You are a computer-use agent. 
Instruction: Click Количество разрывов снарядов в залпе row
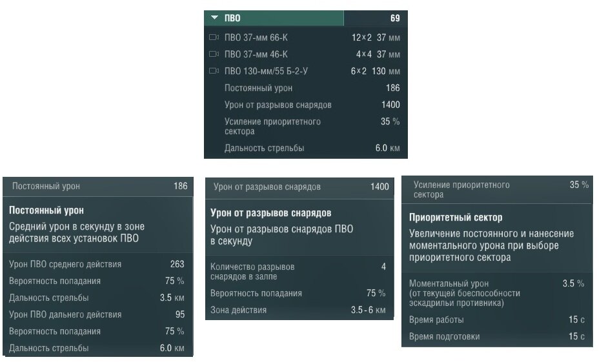[298, 272]
